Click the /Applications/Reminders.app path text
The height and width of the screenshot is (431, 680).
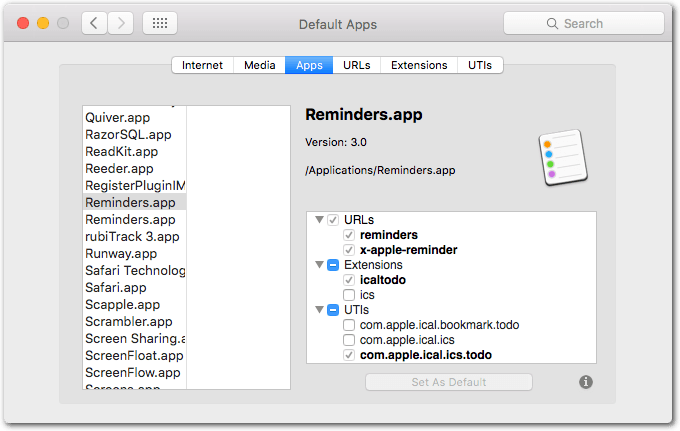coord(380,170)
